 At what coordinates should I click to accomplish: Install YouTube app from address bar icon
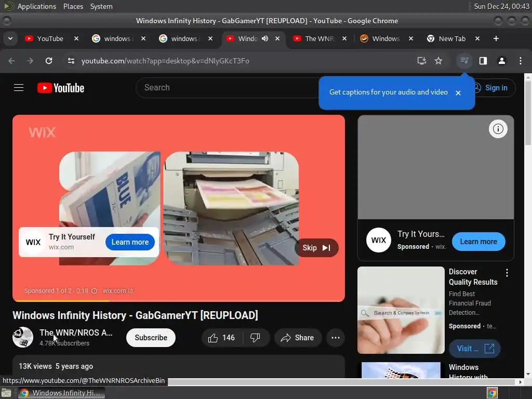point(422,61)
